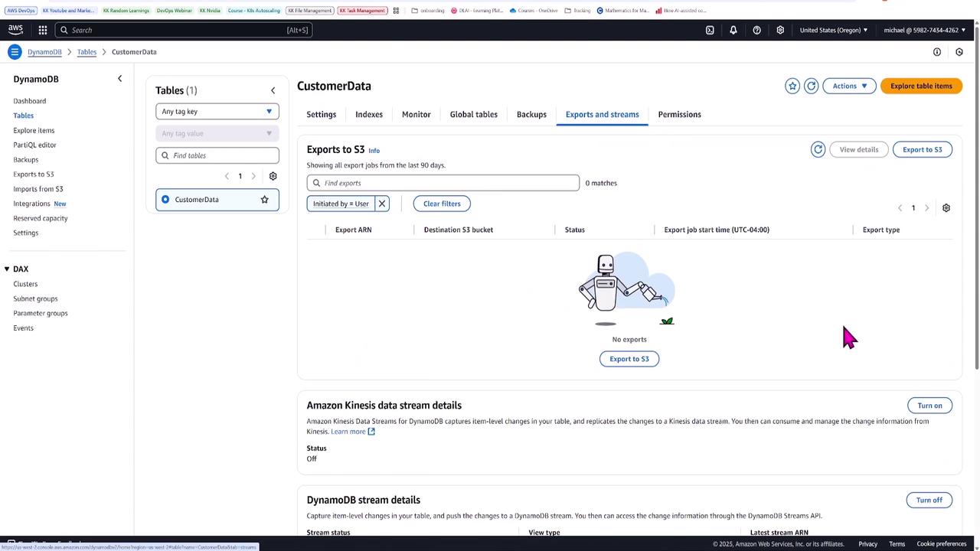The height and width of the screenshot is (551, 980).
Task: Collapse the Tables list panel
Action: tap(273, 90)
